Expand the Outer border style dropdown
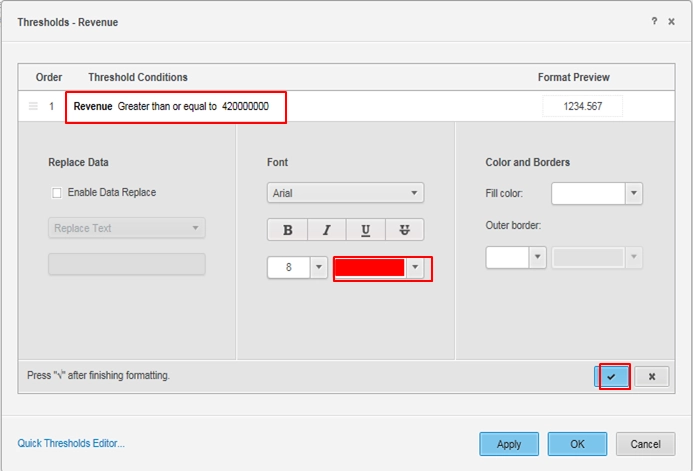The width and height of the screenshot is (693, 471). pyautogui.click(x=536, y=258)
